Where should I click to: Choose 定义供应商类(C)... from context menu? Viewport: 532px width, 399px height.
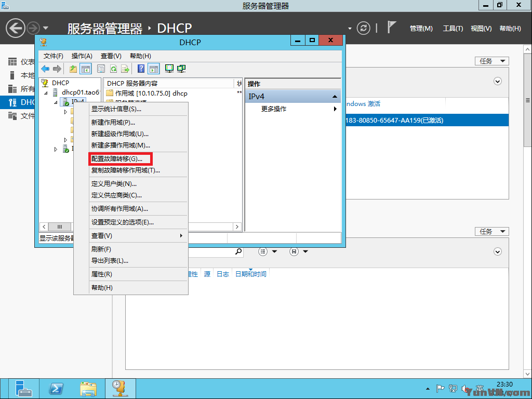131,195
